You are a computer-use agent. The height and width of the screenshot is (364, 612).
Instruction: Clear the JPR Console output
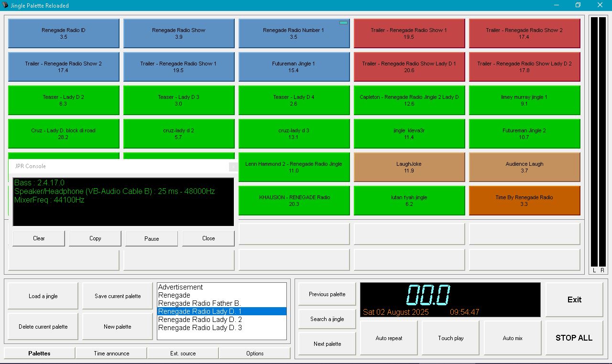(39, 238)
